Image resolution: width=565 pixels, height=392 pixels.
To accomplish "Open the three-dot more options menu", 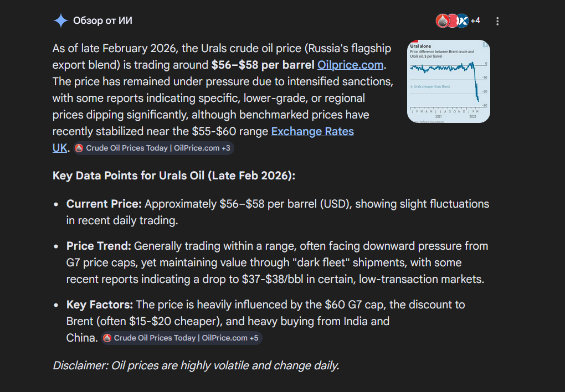I will pos(497,21).
